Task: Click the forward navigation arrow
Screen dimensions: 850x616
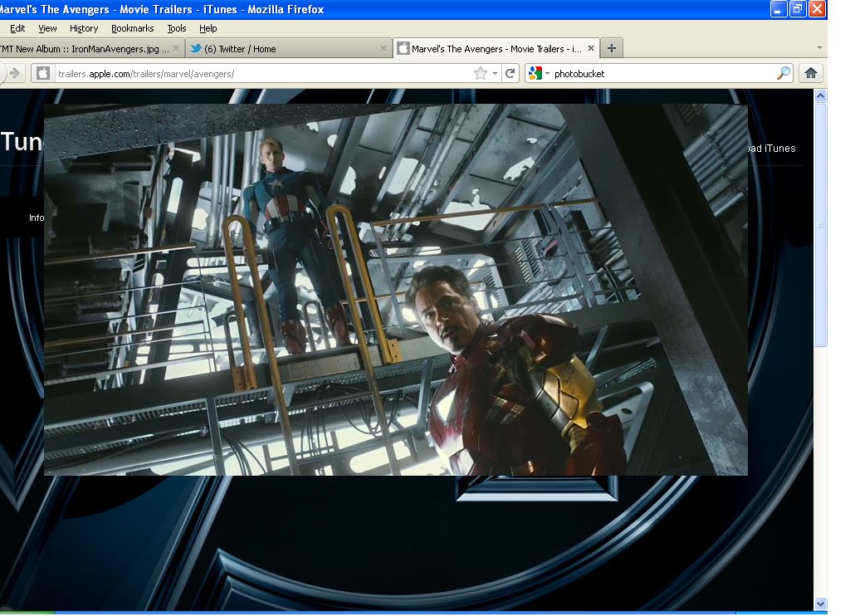Action: 14,73
